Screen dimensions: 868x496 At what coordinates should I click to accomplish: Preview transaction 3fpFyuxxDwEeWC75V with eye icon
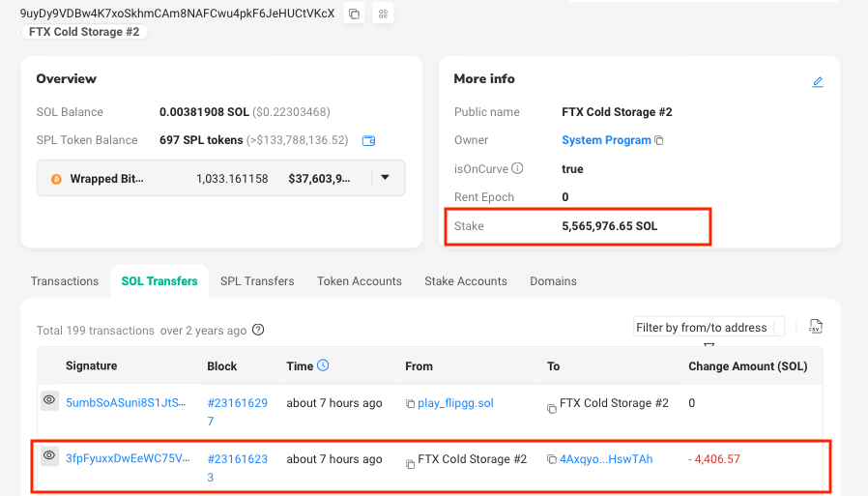pos(49,455)
